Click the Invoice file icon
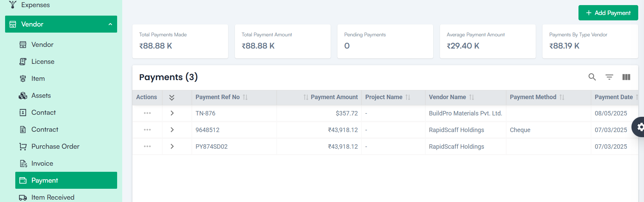Screen dimensions: 644x202 coord(23,163)
